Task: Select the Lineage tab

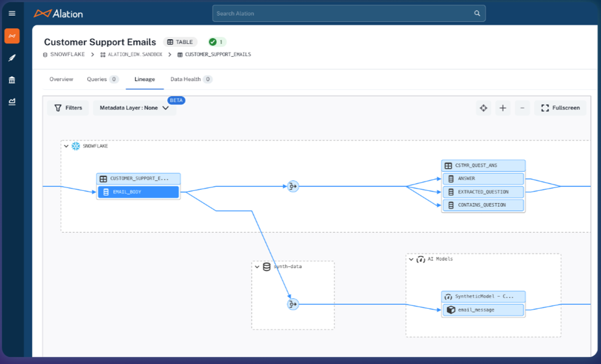Action: [x=144, y=79]
